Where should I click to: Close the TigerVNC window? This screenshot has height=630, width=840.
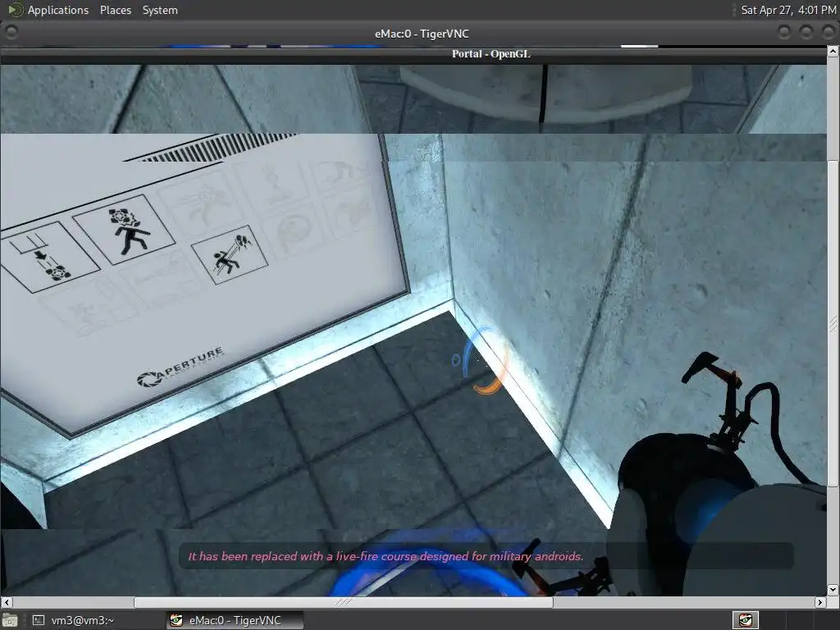coord(829,32)
